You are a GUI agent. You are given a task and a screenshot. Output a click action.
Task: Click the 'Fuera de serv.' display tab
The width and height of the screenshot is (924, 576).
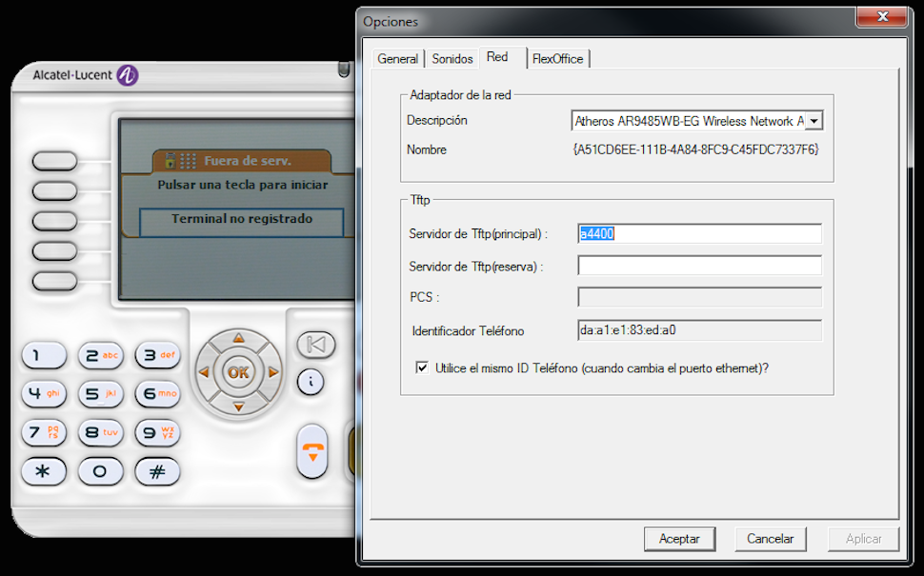point(242,161)
